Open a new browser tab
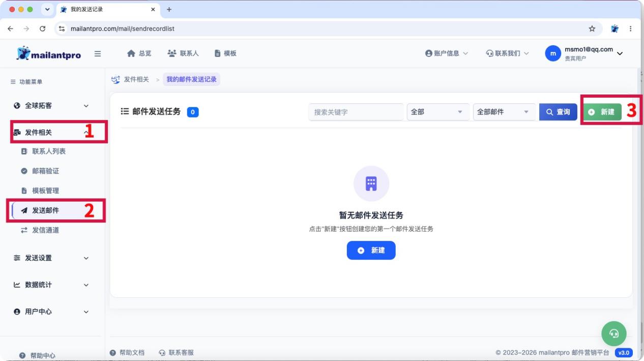Image resolution: width=644 pixels, height=361 pixels. click(x=169, y=9)
